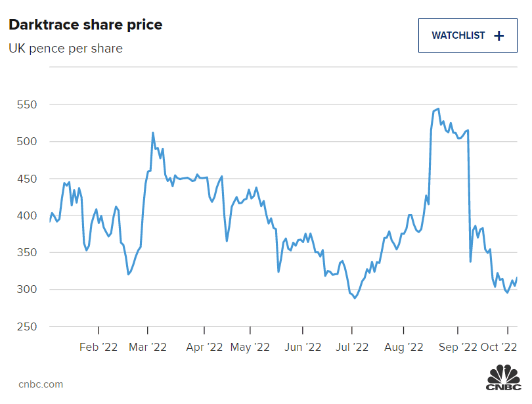
Task: Click the 300 y-axis label
Action: [x=26, y=289]
